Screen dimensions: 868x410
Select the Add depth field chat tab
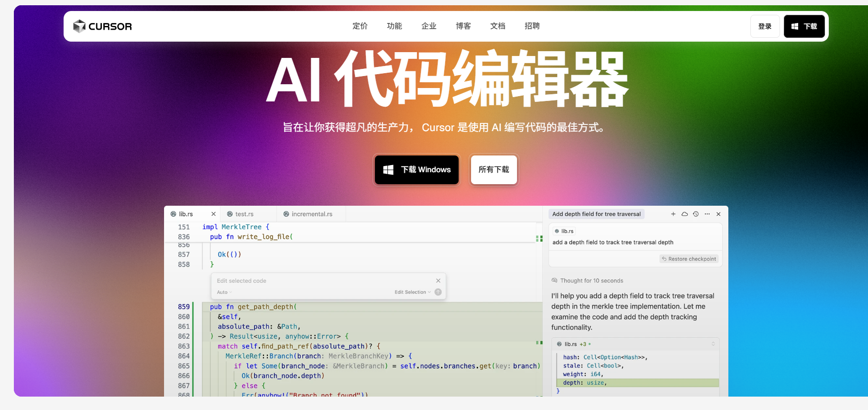coord(596,214)
